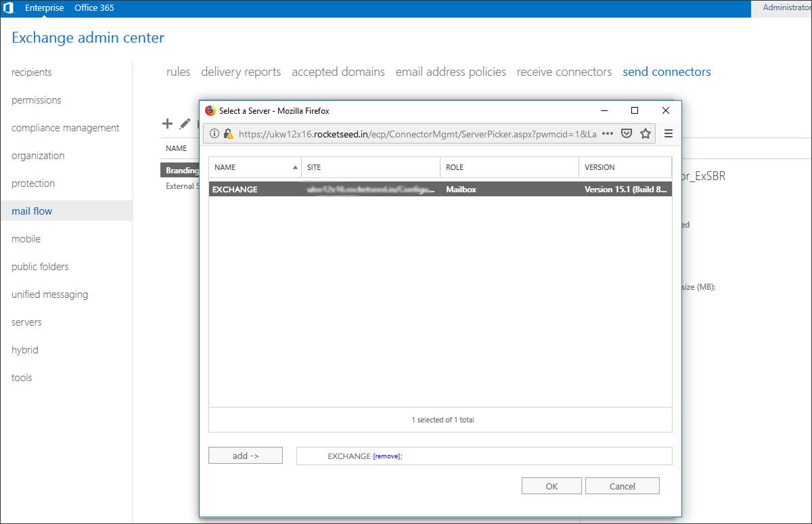Click OK to confirm server selection

[551, 486]
